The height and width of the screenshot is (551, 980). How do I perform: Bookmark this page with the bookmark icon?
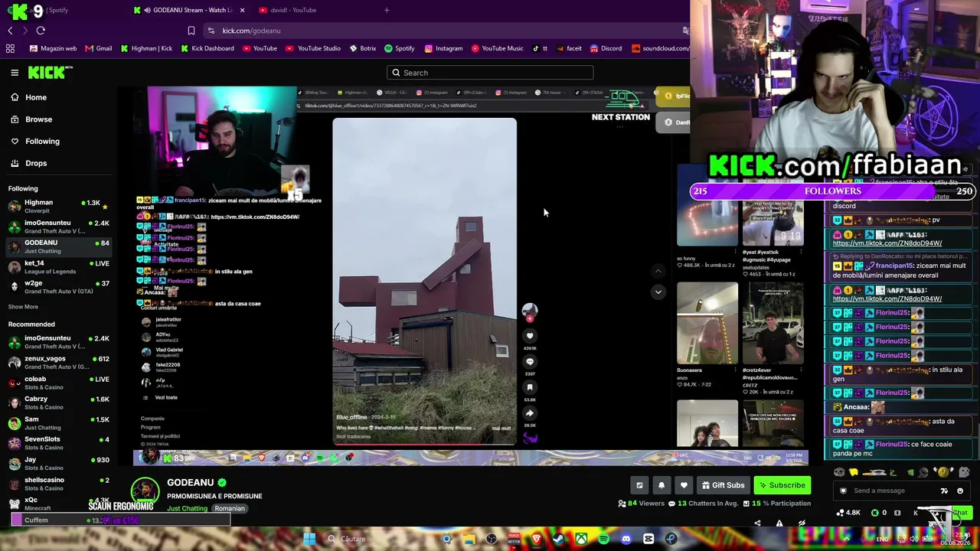(191, 31)
